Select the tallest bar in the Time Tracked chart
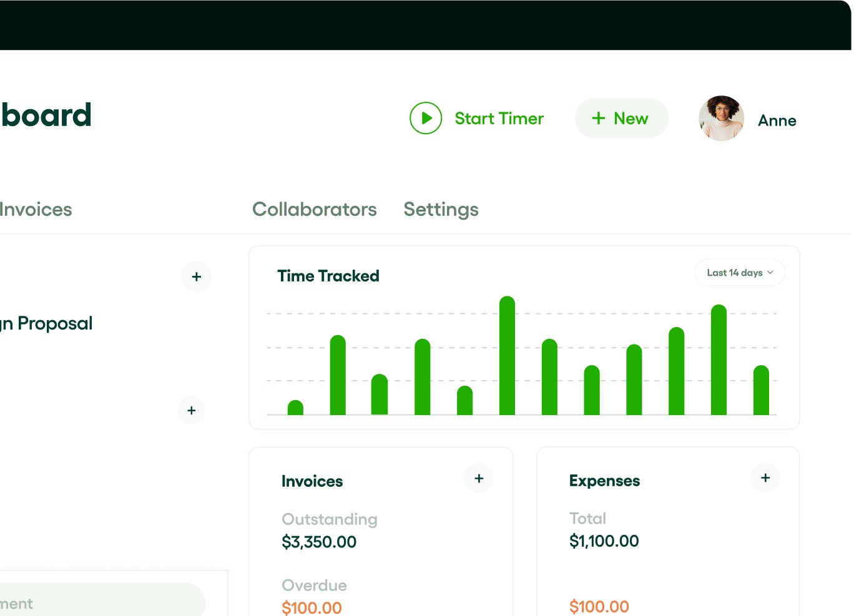The width and height of the screenshot is (854, 616). point(506,356)
